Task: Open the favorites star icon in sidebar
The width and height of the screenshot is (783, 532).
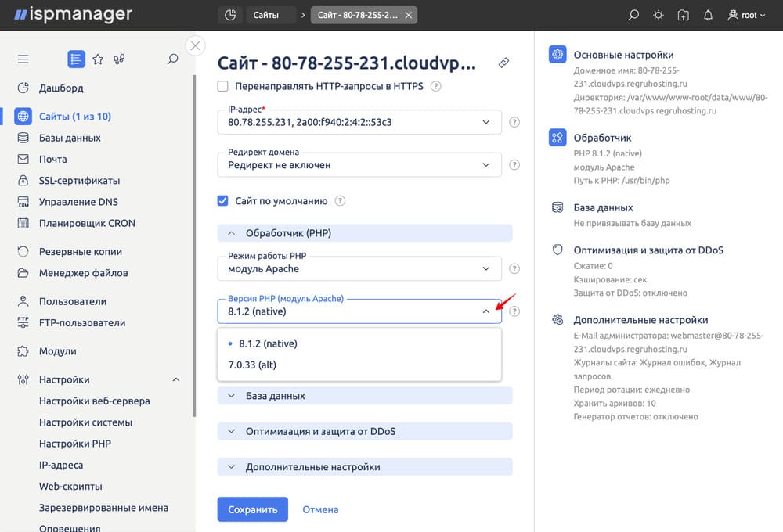Action: tap(98, 59)
